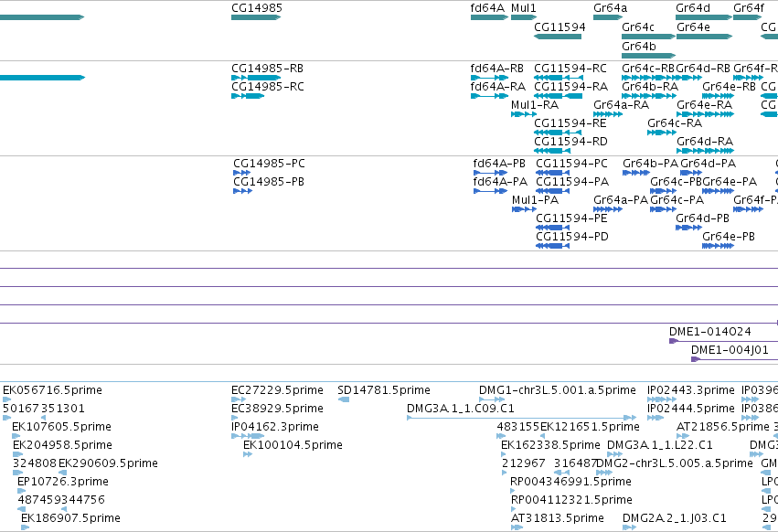Click transcript Gr64e-RA
Screen dimensions: 778x532
click(x=705, y=114)
